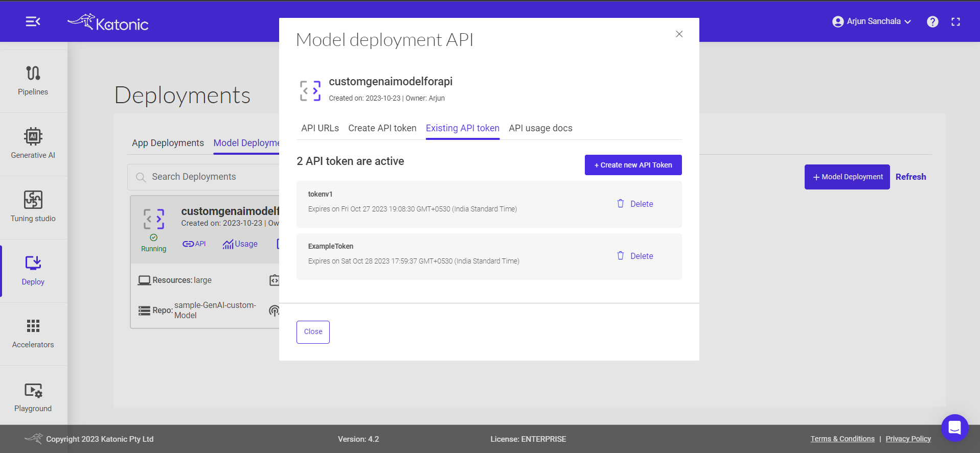Image resolution: width=980 pixels, height=453 pixels.
Task: Click the Running status check icon
Action: tap(154, 237)
